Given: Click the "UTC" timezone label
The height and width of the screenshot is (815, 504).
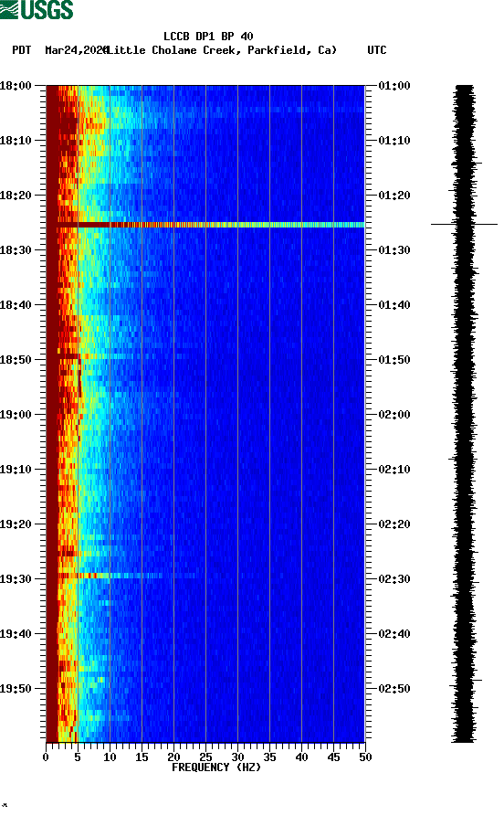Looking at the screenshot, I should click(377, 50).
